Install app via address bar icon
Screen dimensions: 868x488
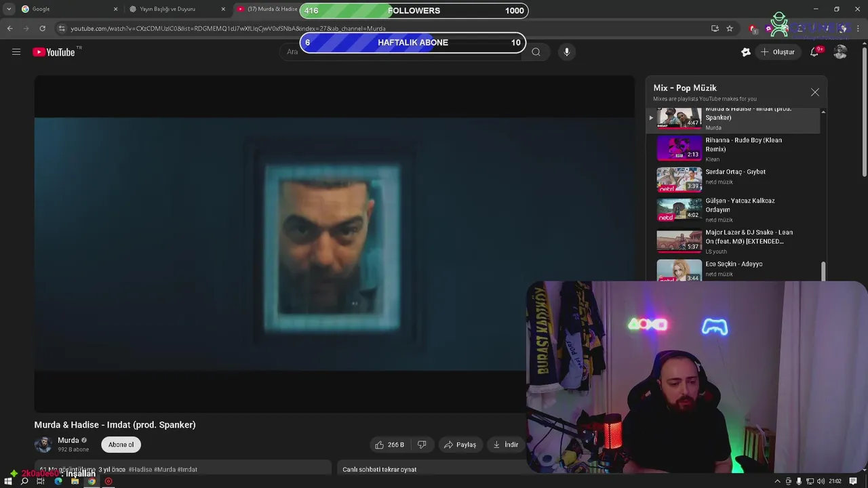pos(715,28)
